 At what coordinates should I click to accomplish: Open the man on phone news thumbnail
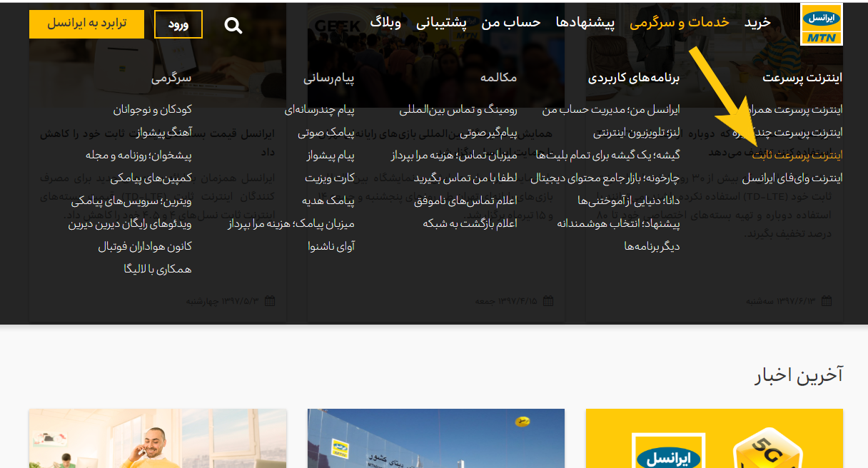[158, 439]
